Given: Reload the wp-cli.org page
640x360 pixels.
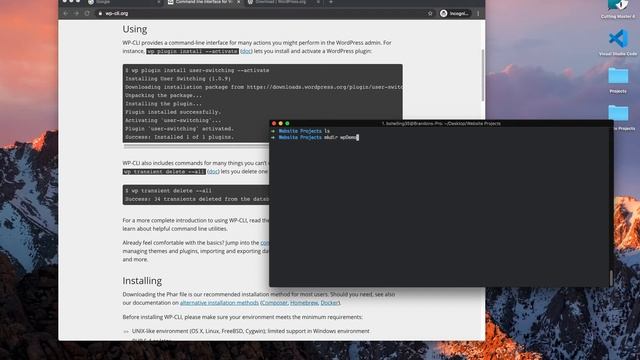Looking at the screenshot, I should 87,13.
